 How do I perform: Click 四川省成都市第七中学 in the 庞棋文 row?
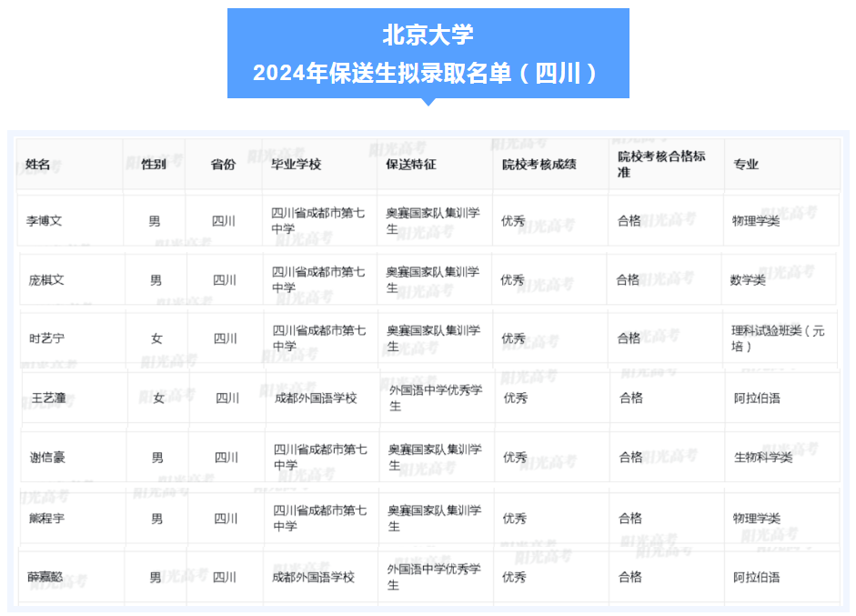pyautogui.click(x=318, y=279)
